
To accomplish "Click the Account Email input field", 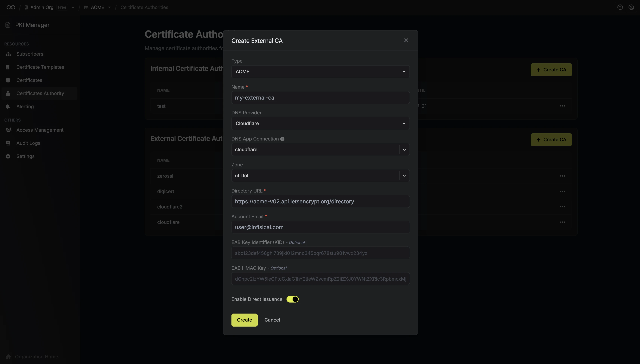I will click(x=320, y=227).
